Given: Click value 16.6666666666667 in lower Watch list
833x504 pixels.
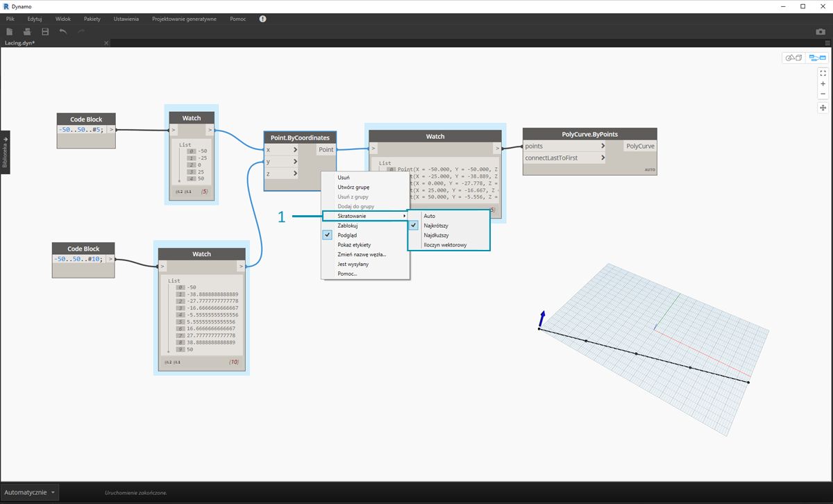Looking at the screenshot, I should tap(212, 328).
